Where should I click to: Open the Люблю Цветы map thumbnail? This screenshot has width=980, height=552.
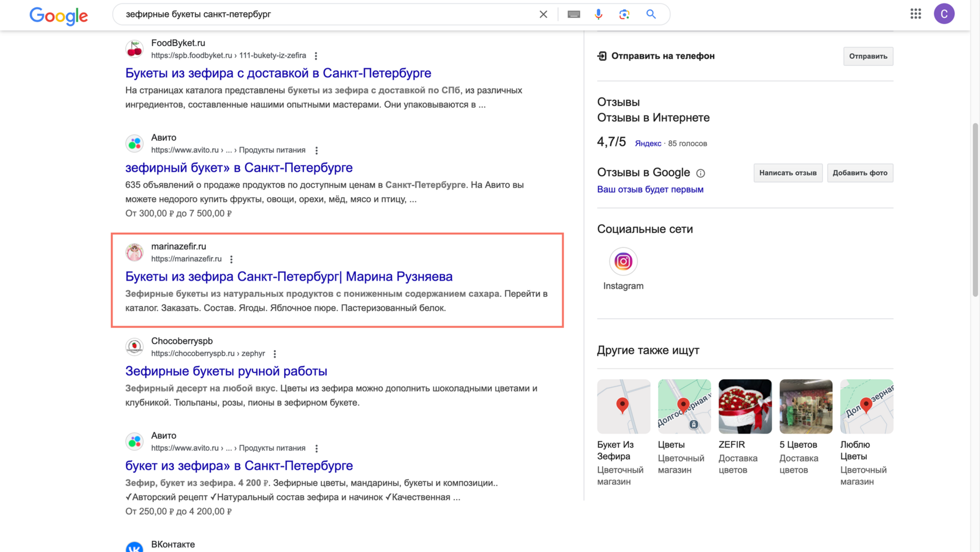[866, 406]
